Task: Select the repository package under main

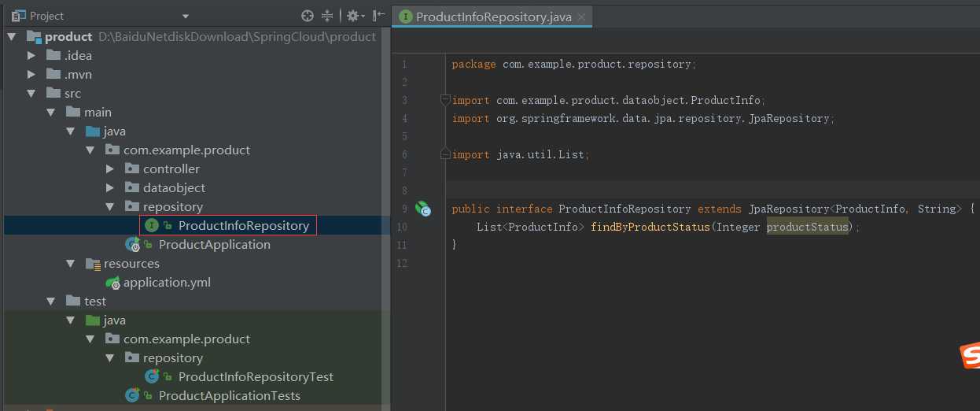Action: point(173,206)
